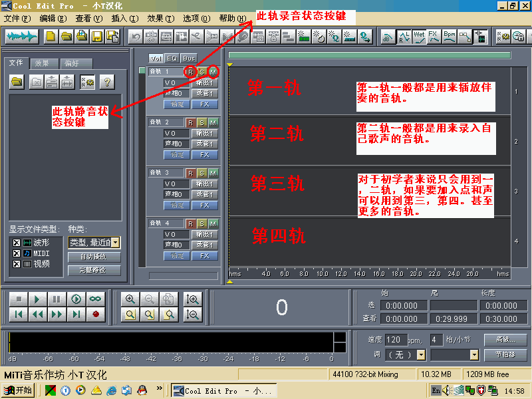Open the dB level toolbar icon
The height and width of the screenshot is (399, 532).
(x=387, y=37)
